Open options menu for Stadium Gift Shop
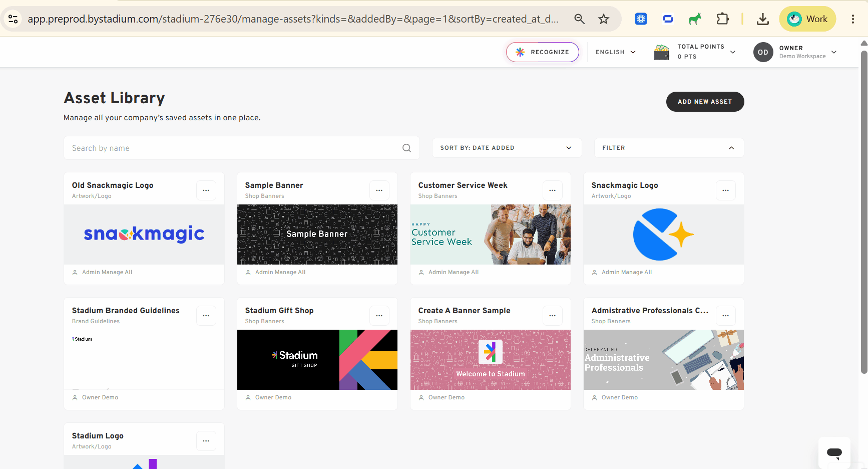Viewport: 868px width, 469px height. click(379, 316)
